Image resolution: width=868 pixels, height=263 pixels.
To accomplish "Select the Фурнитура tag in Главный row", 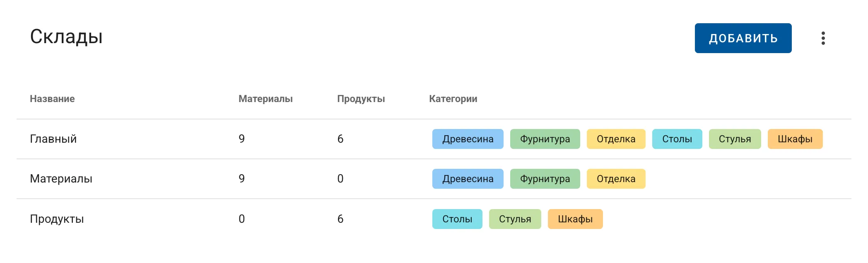I will point(545,139).
